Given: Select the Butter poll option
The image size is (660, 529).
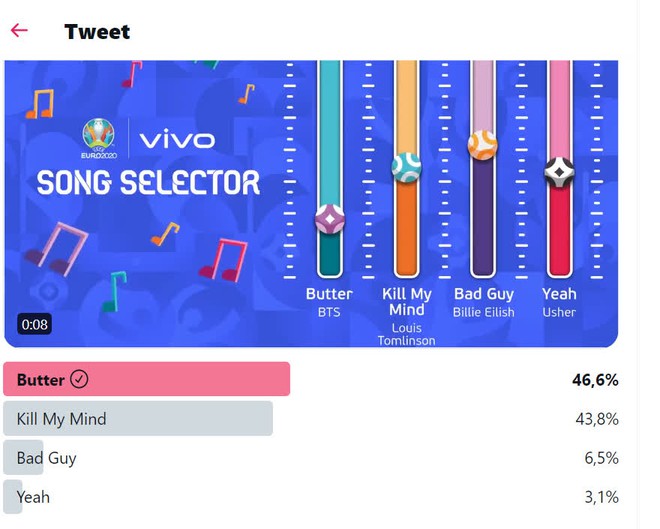Looking at the screenshot, I should (x=146, y=380).
